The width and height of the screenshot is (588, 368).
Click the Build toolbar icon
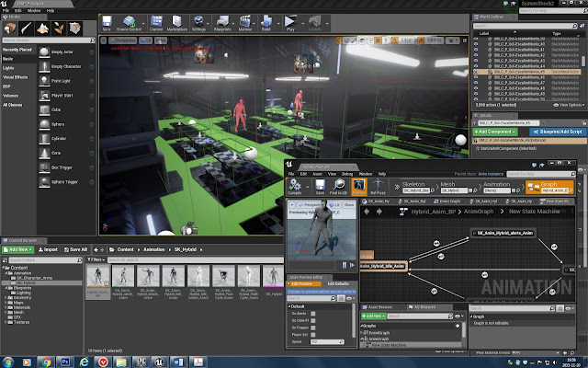point(266,21)
